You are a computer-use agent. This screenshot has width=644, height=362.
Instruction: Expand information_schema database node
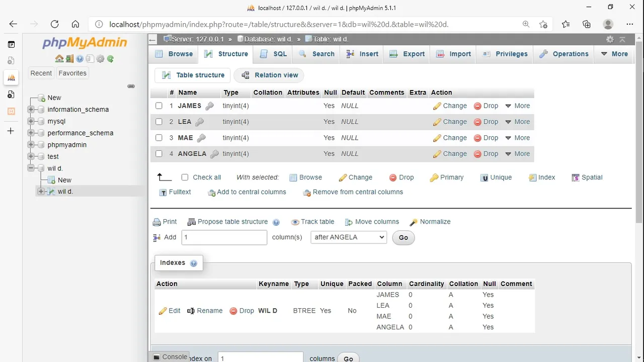(x=31, y=110)
